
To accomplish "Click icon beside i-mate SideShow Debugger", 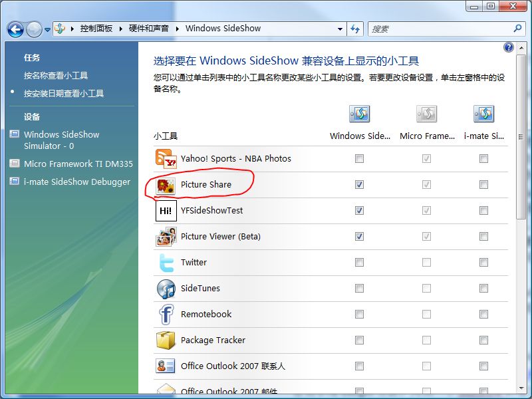I will tap(14, 181).
